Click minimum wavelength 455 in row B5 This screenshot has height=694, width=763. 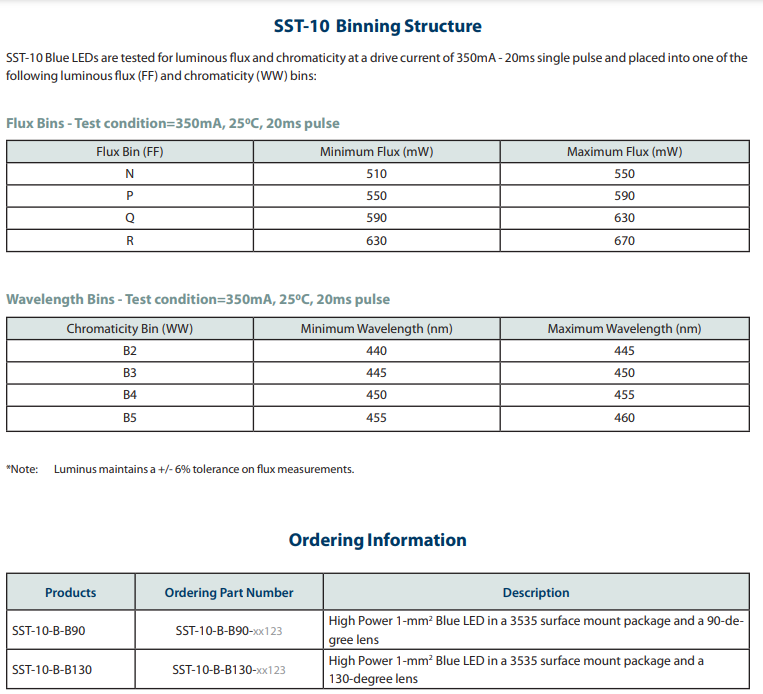click(377, 418)
